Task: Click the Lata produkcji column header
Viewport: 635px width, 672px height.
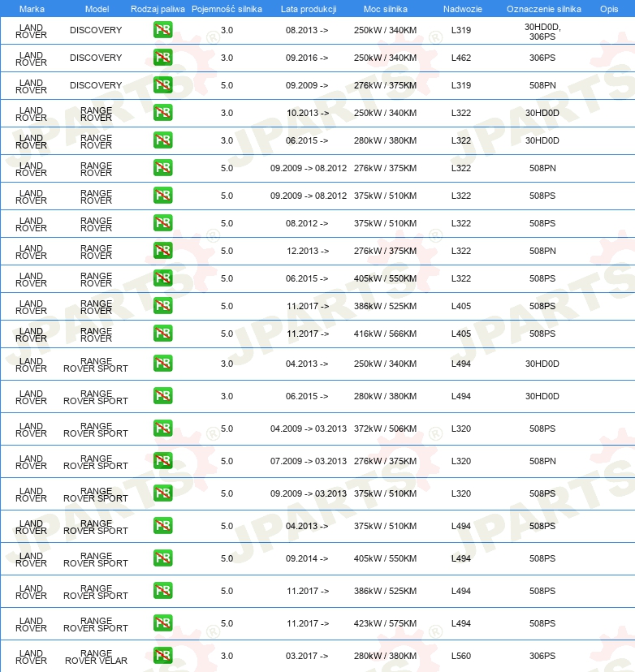Action: coord(309,9)
